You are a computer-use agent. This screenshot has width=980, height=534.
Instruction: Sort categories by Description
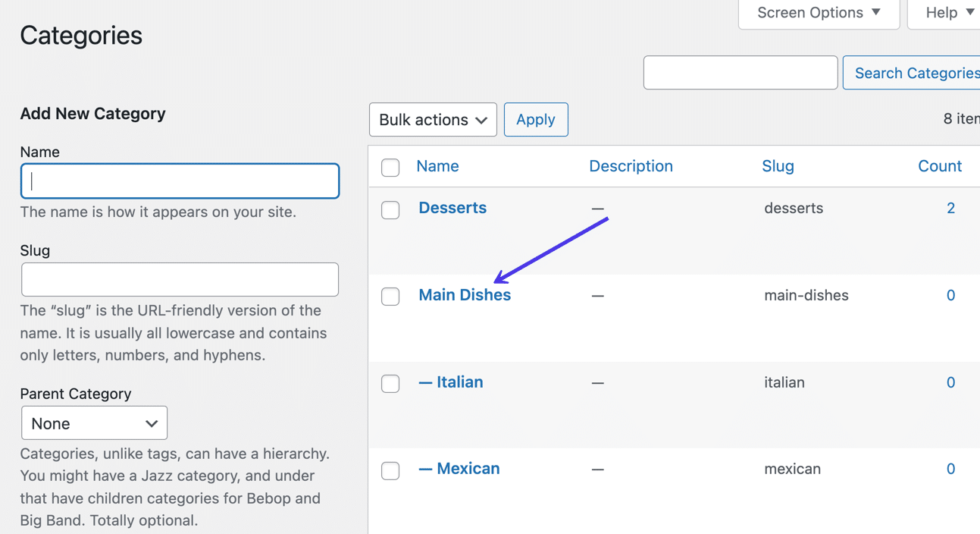(x=631, y=165)
